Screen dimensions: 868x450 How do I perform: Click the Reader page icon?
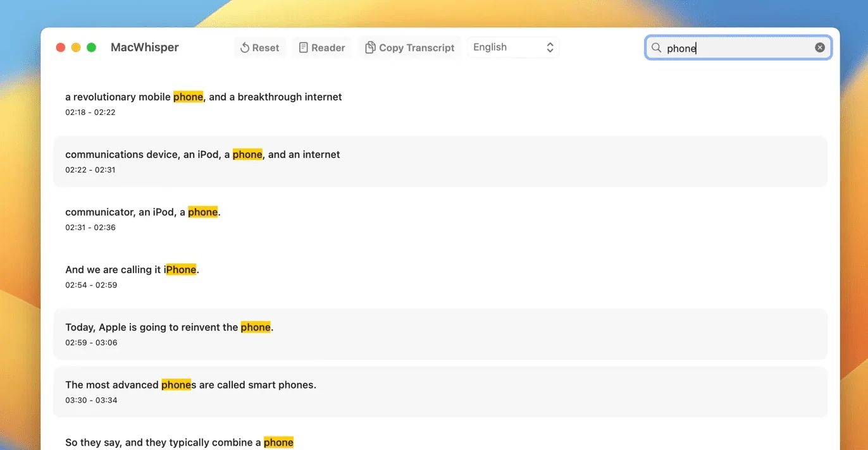pos(303,47)
